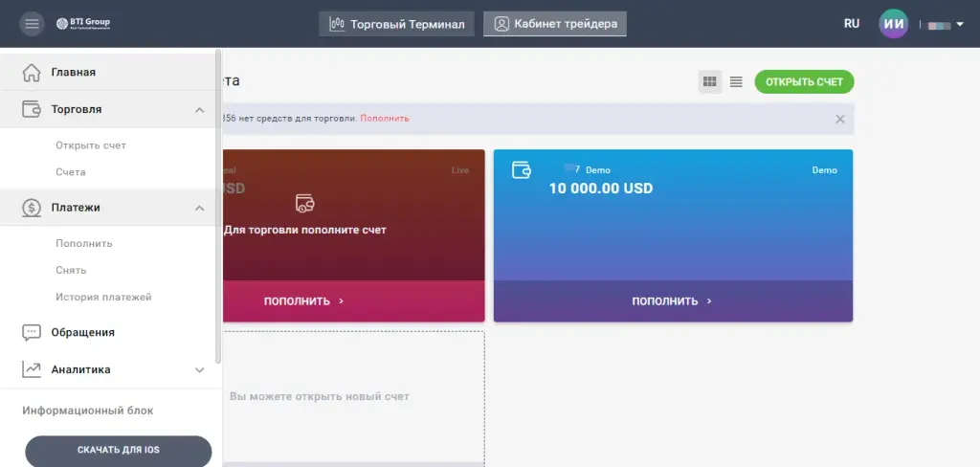Click Для торговли пополните счет text

click(305, 230)
